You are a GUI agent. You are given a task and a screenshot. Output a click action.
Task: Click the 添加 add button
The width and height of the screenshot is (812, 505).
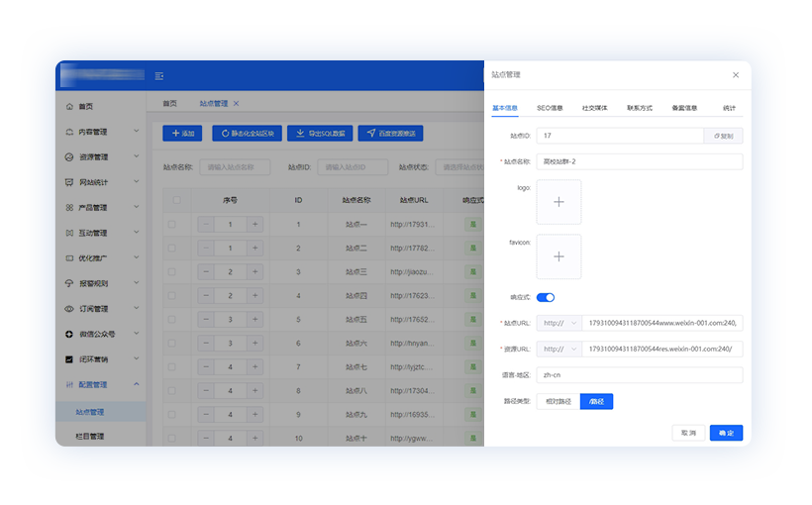click(182, 134)
